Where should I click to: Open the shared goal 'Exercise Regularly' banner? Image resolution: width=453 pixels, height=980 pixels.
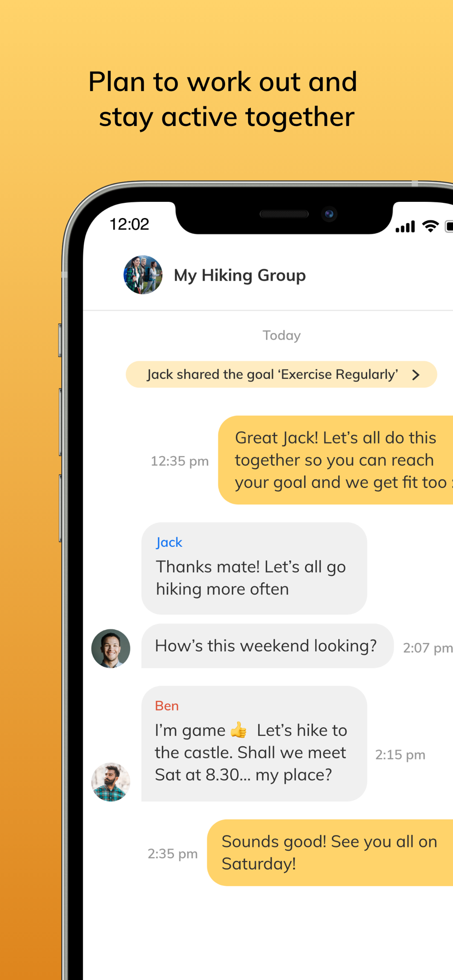(281, 374)
